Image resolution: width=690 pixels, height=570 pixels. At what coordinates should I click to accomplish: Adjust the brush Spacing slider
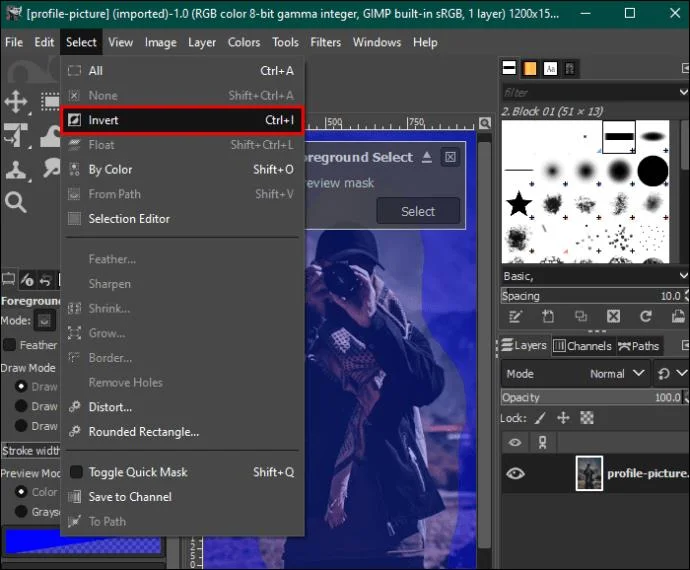coord(594,296)
